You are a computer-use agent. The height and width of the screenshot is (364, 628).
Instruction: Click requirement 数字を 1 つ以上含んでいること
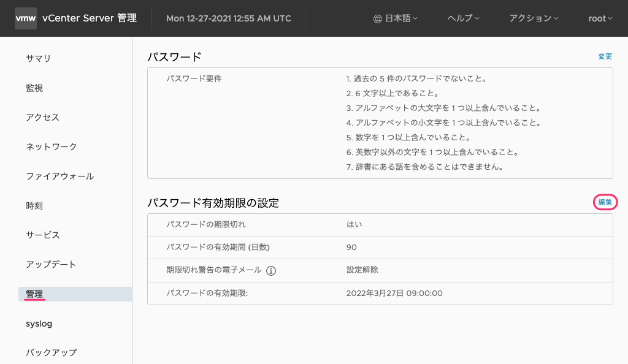click(x=408, y=138)
